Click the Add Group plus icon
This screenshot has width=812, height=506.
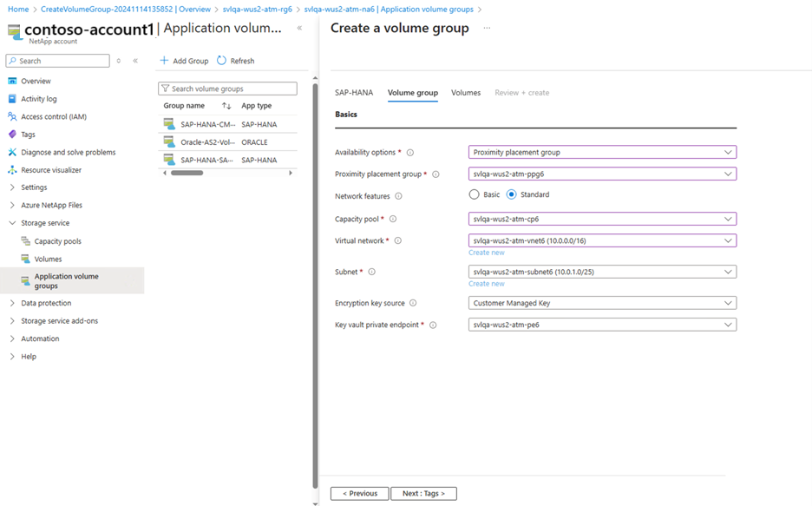(164, 61)
